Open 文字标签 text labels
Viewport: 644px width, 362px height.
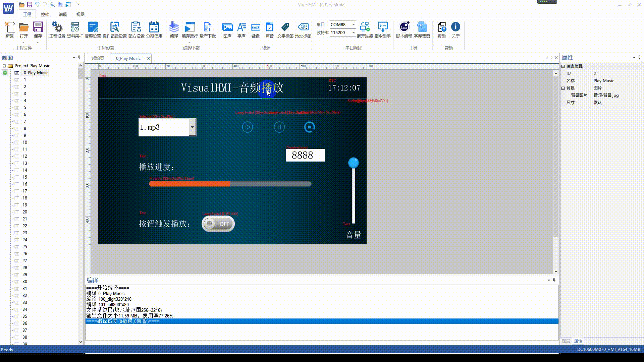pyautogui.click(x=285, y=30)
